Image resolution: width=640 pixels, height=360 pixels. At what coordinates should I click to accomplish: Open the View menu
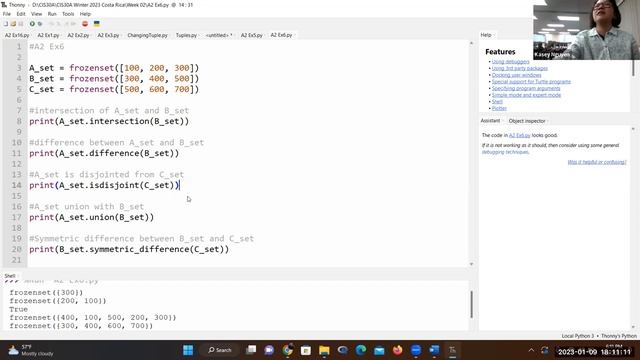click(36, 14)
